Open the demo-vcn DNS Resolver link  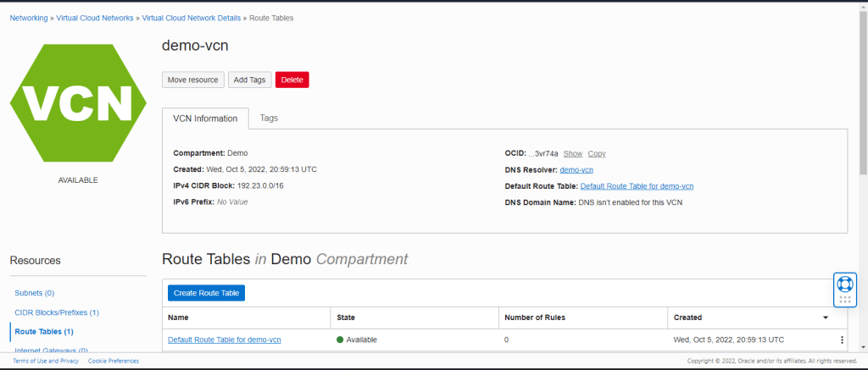576,169
